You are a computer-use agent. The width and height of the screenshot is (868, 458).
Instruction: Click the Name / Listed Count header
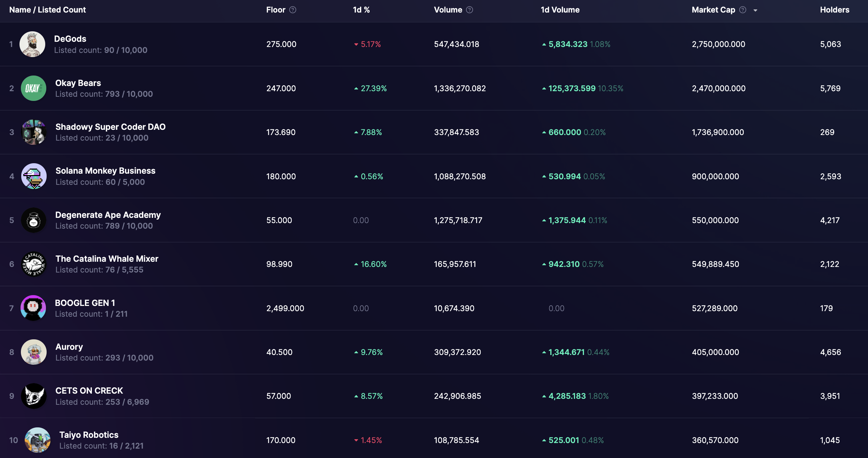tap(47, 10)
